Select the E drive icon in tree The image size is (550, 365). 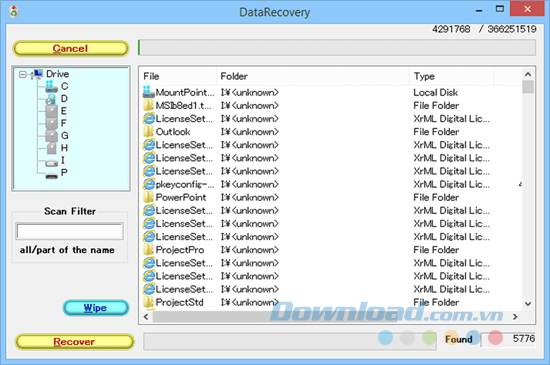[x=52, y=111]
